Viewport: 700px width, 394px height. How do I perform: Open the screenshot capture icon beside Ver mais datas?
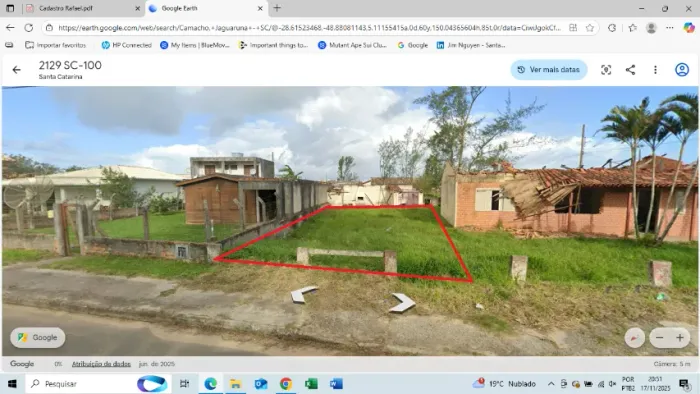606,70
